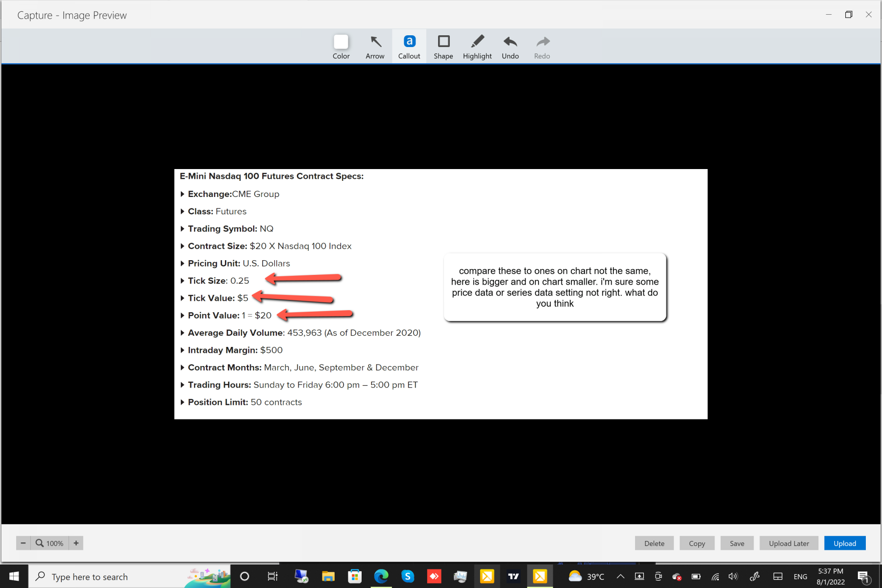Copy the capture to clipboard
This screenshot has height=588, width=882.
pos(697,543)
